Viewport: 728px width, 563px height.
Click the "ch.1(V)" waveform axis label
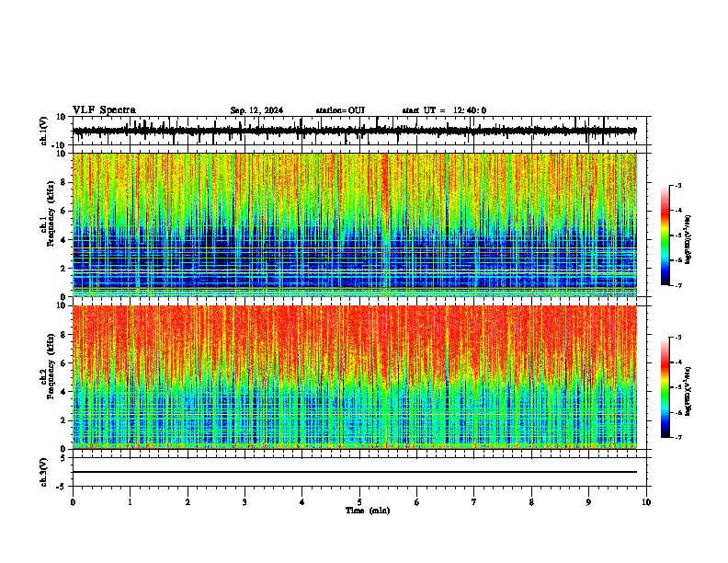click(x=44, y=131)
